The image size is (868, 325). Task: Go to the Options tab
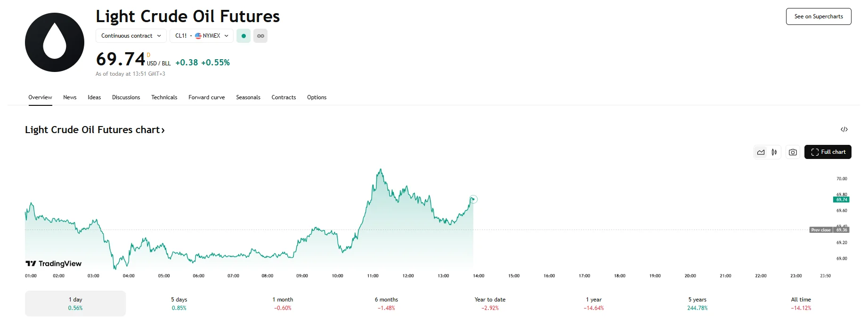(316, 97)
